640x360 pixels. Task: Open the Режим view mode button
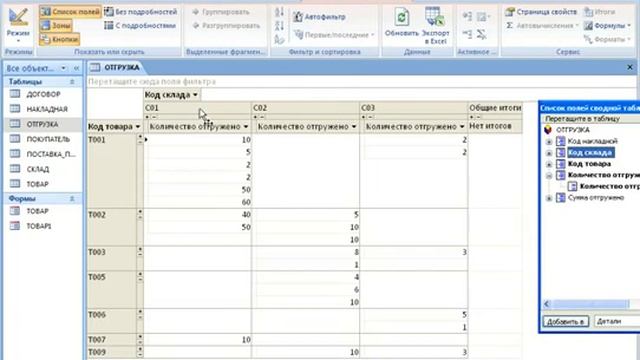point(18,25)
